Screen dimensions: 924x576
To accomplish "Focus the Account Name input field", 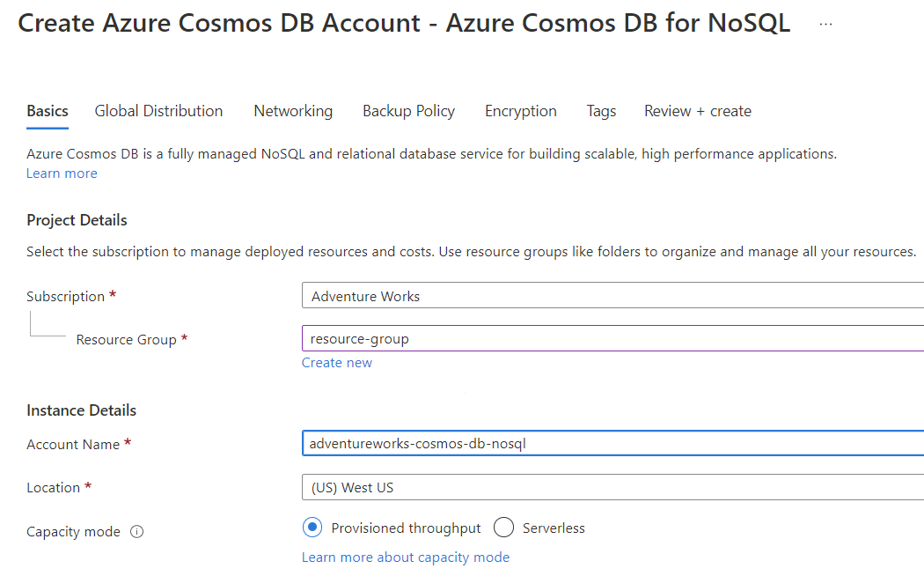I will tap(612, 443).
